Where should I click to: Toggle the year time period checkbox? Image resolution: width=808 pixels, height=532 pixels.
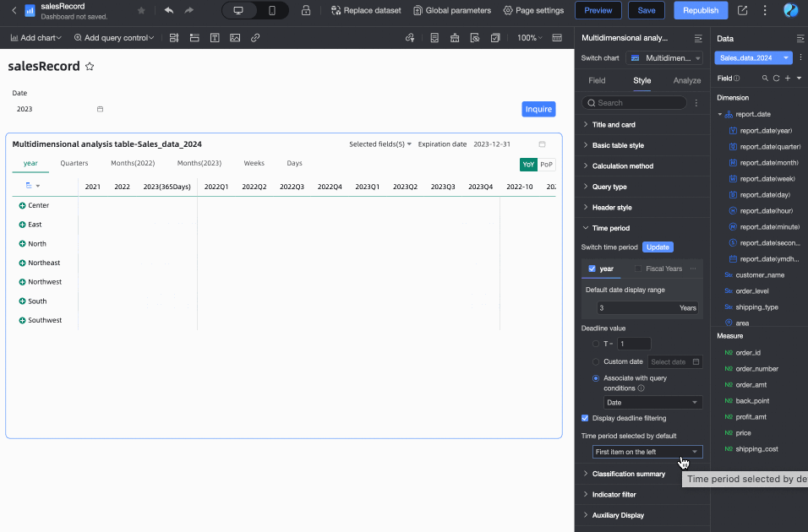click(x=592, y=269)
